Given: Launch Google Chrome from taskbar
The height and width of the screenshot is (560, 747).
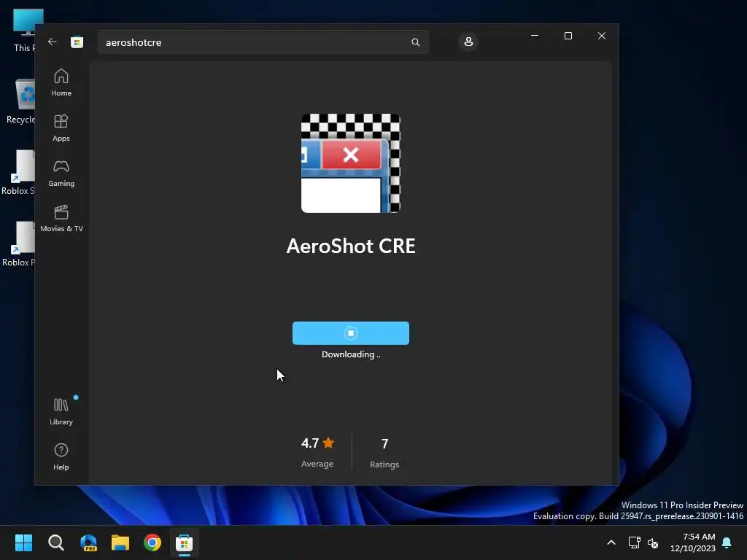Looking at the screenshot, I should coord(152,542).
